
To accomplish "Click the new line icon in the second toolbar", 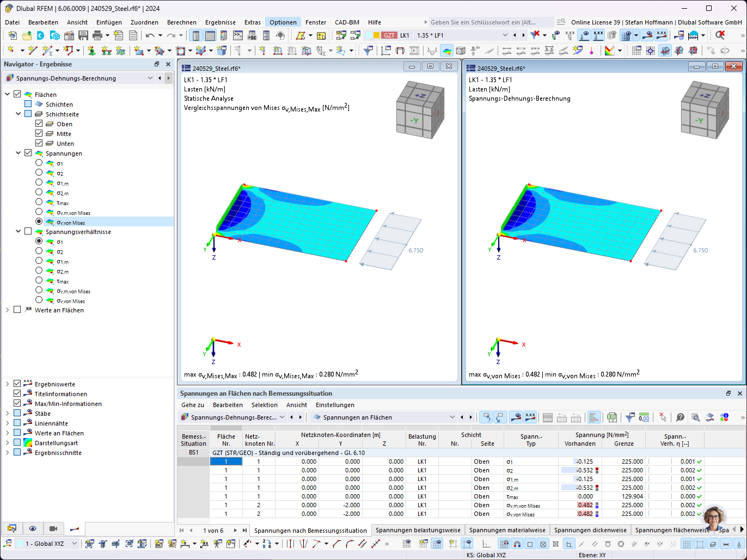I will (x=33, y=51).
